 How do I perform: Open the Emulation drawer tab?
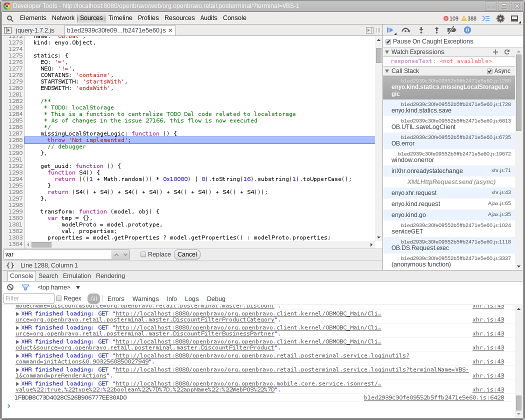[x=77, y=276]
